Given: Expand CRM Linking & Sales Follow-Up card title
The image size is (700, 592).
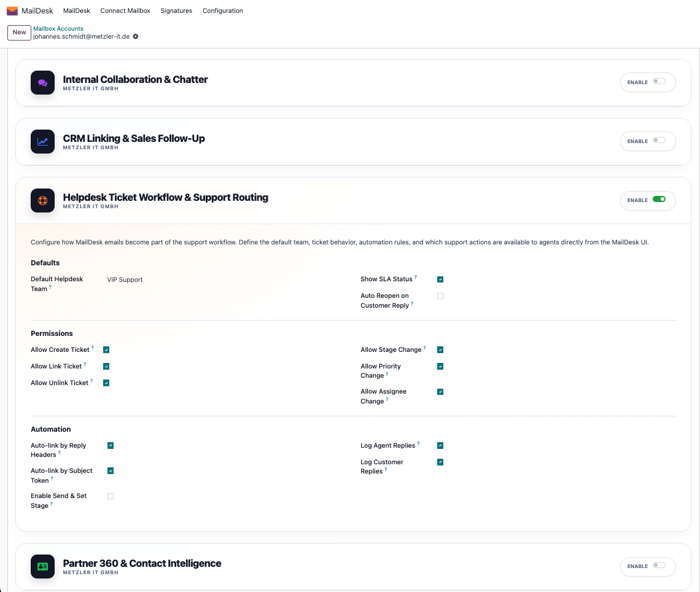Looking at the screenshot, I should coord(134,138).
